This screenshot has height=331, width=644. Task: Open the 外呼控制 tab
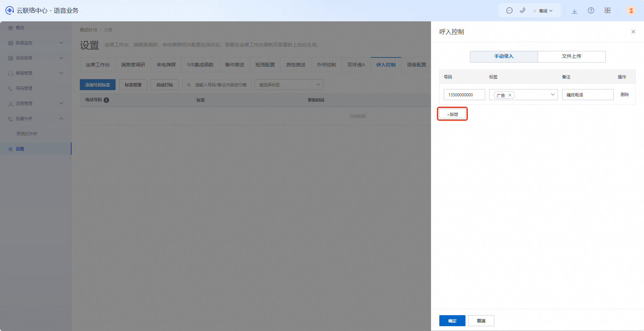coord(326,65)
